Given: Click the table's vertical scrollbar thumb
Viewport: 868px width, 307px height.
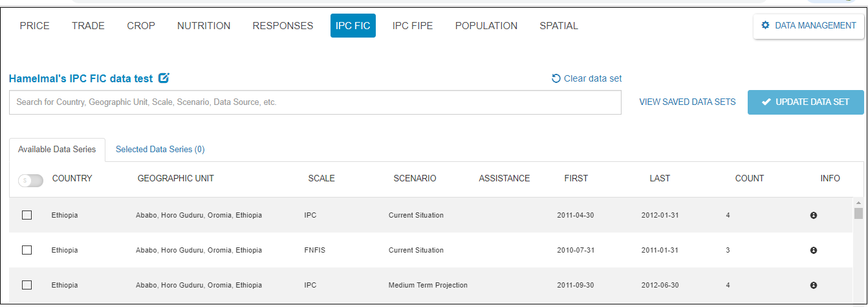Looking at the screenshot, I should pos(858,214).
